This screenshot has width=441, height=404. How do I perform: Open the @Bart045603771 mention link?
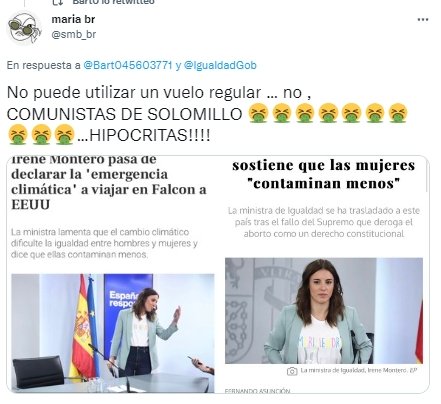tap(128, 65)
